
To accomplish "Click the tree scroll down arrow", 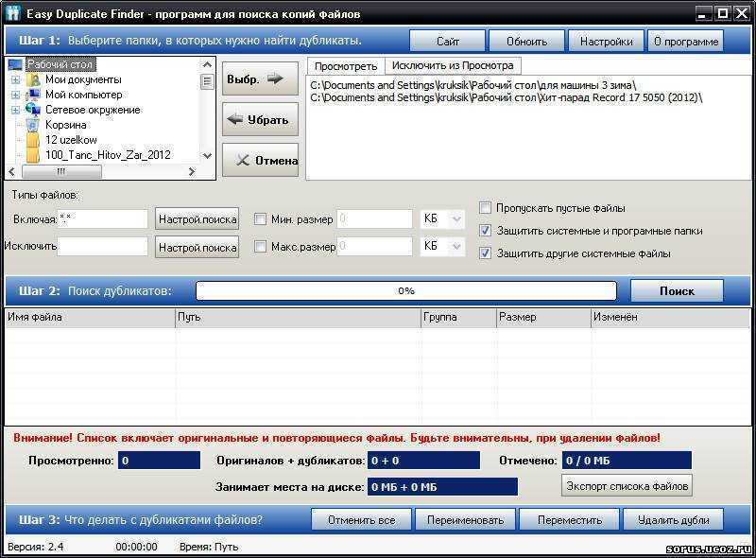I will [x=207, y=156].
